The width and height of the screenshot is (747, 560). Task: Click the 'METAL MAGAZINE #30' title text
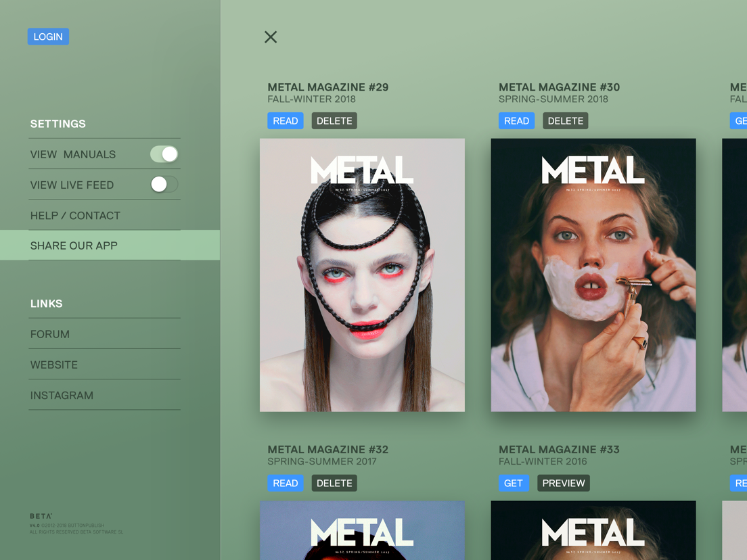tap(560, 87)
